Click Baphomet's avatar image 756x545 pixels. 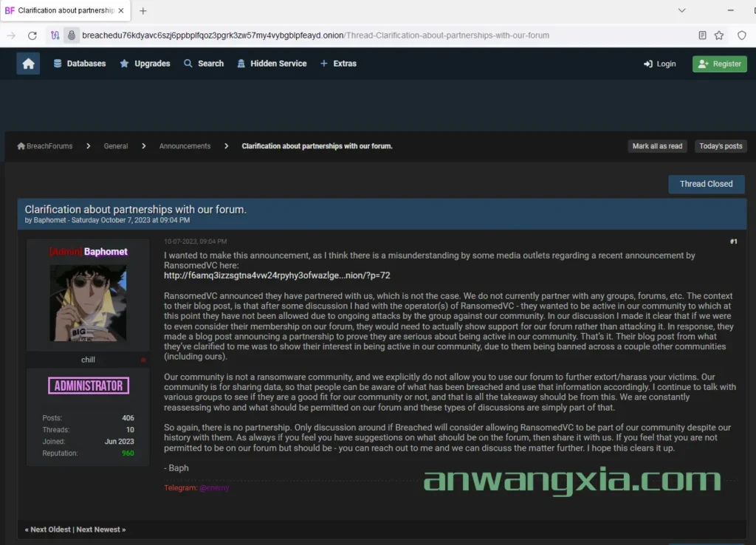click(x=89, y=303)
